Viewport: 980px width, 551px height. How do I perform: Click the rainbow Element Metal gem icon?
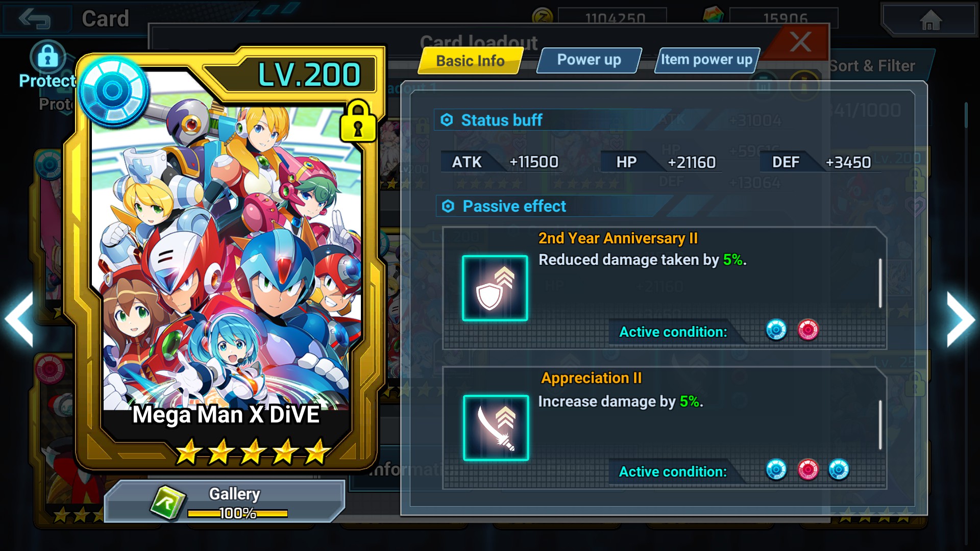pos(713,15)
